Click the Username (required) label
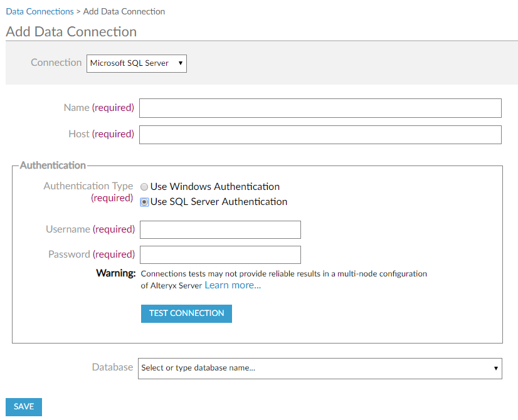The height and width of the screenshot is (420, 518). (x=90, y=229)
